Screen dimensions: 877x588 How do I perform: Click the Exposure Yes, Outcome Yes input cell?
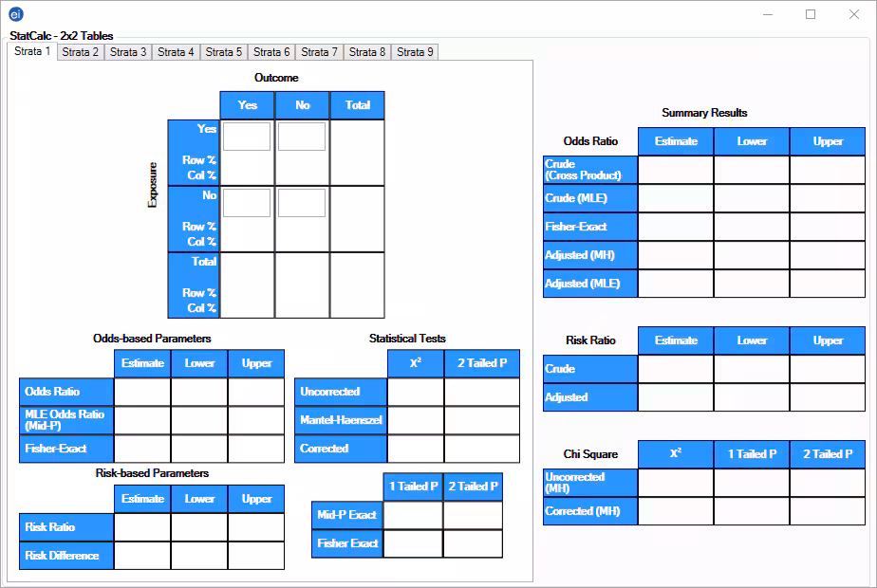247,136
